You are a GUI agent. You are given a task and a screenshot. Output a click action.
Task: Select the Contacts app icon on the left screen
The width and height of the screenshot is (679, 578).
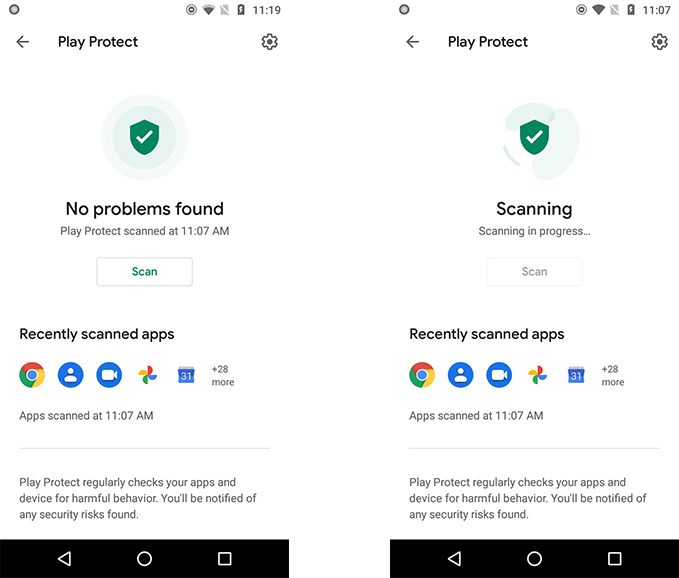tap(71, 375)
